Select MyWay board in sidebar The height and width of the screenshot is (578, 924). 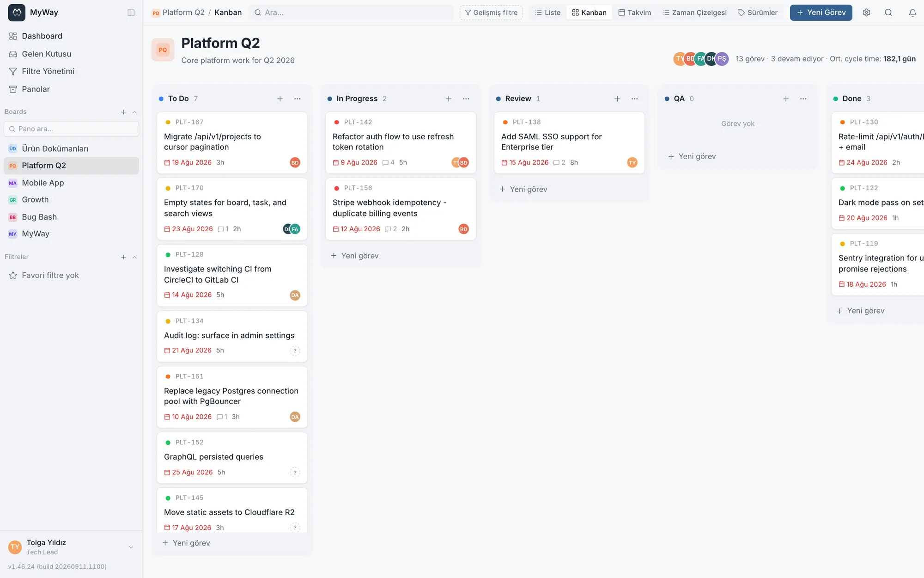tap(71, 234)
